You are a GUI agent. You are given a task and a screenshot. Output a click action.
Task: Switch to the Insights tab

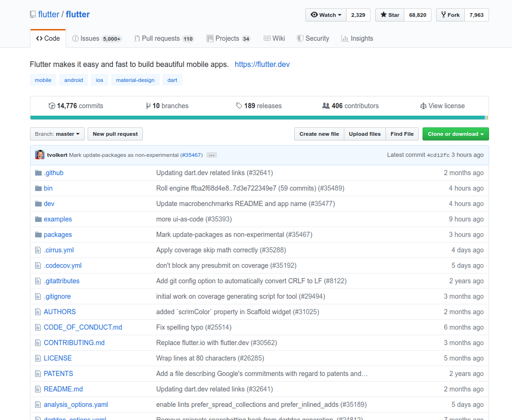click(x=357, y=38)
